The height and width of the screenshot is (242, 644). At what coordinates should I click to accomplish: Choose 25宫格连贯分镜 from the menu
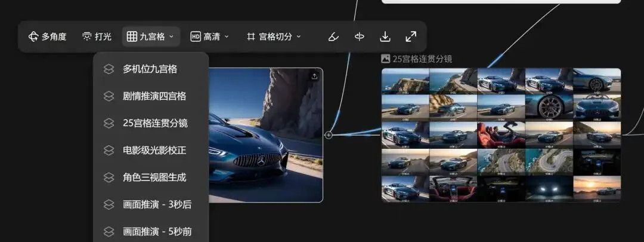151,123
